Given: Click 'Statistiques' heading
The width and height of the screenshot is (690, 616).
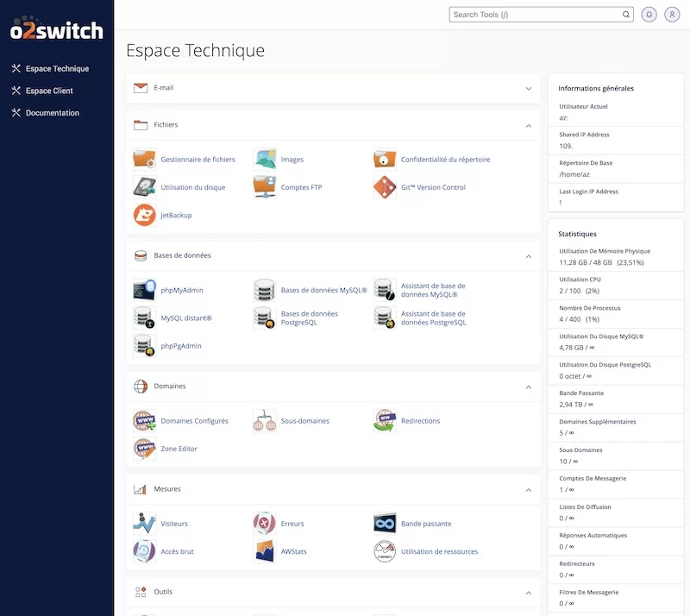Looking at the screenshot, I should [577, 234].
